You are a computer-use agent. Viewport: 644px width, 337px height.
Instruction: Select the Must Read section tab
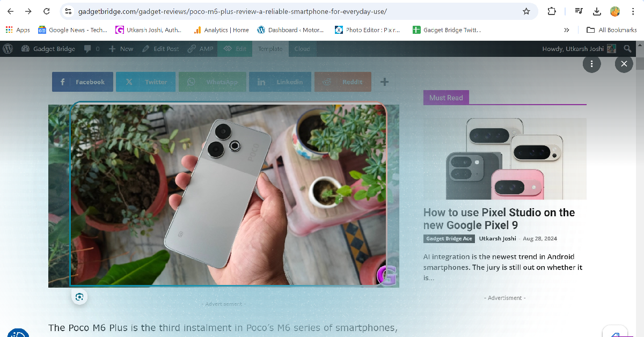(446, 98)
